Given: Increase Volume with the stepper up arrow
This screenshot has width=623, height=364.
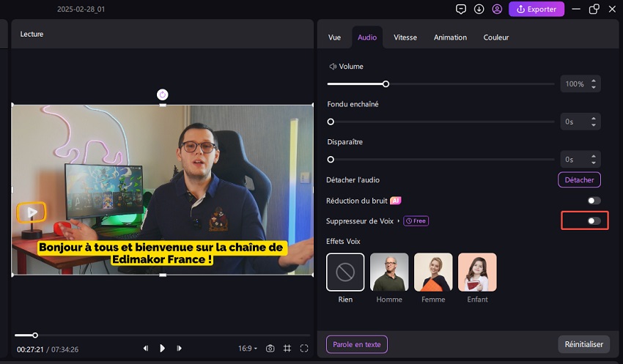Looking at the screenshot, I should coord(593,81).
